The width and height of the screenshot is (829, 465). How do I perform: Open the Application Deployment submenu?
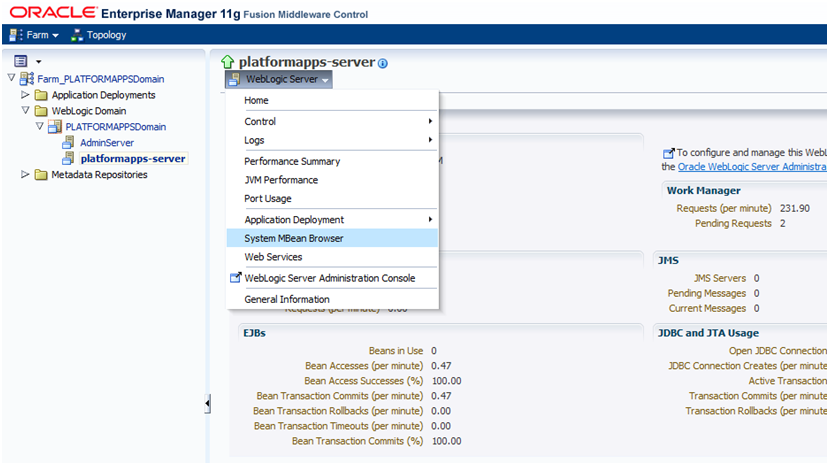coord(332,219)
